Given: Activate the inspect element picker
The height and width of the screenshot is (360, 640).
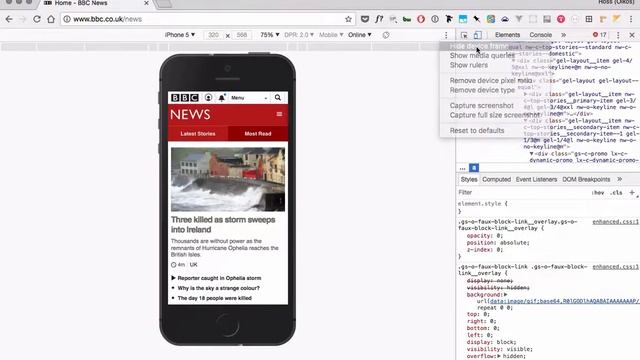Looking at the screenshot, I should point(464,35).
